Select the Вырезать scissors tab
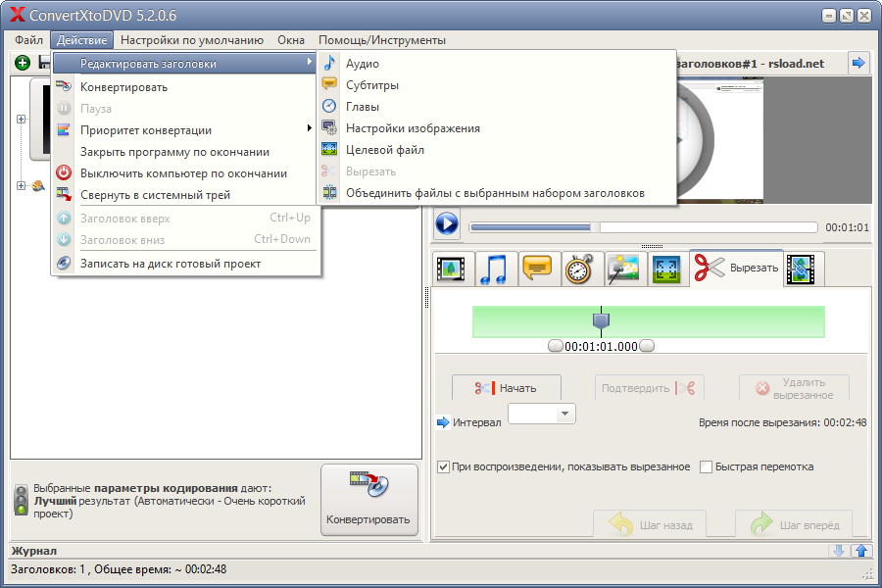 736,268
